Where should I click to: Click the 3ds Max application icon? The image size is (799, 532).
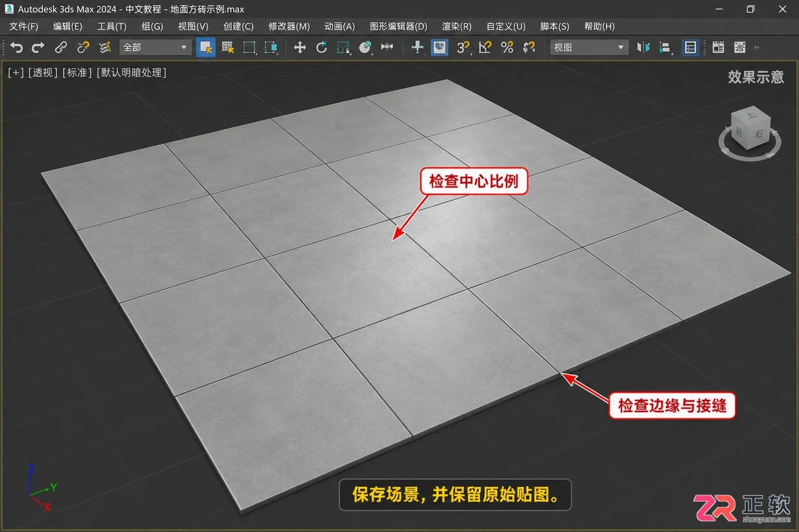tap(9, 9)
